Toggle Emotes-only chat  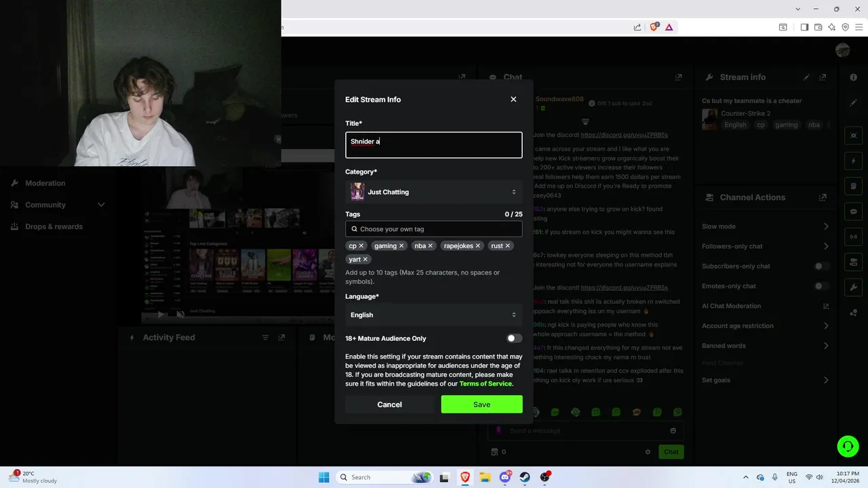click(x=822, y=286)
